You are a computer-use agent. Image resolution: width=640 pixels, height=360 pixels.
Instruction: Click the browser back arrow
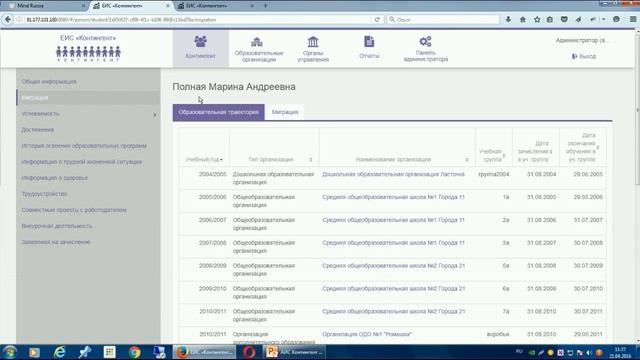coord(8,19)
